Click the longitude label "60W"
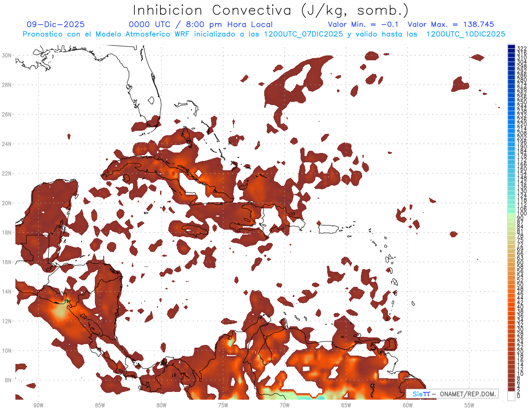 [408, 405]
